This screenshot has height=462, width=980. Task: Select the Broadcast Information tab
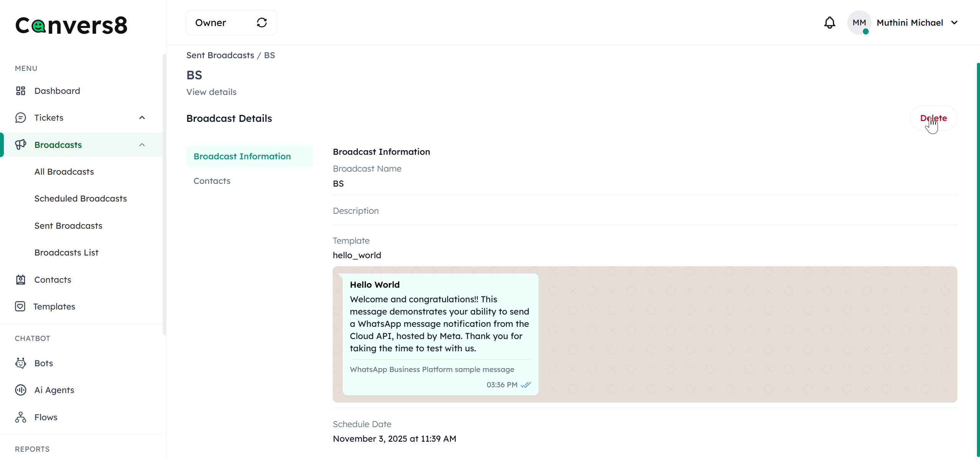point(242,156)
